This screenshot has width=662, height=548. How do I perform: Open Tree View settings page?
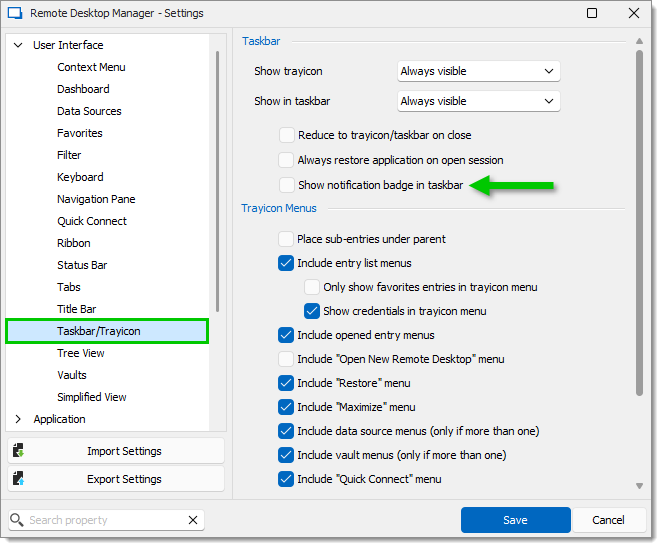tap(81, 353)
